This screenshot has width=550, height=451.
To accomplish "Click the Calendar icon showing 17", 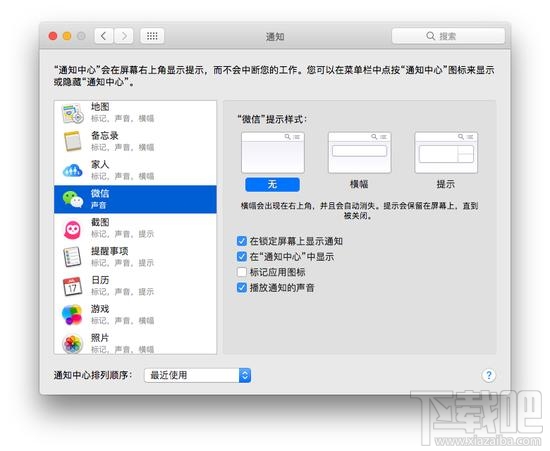I will click(72, 286).
